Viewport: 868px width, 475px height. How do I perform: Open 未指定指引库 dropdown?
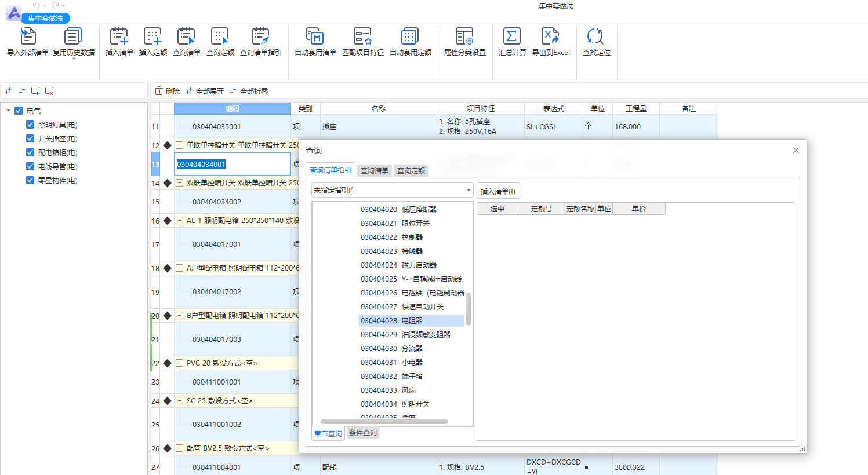click(x=393, y=190)
